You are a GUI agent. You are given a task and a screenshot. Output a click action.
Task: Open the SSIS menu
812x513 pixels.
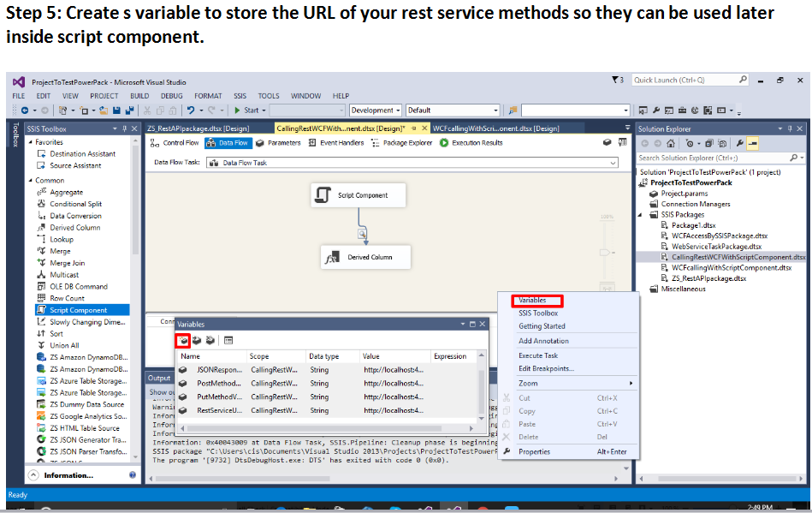[240, 96]
